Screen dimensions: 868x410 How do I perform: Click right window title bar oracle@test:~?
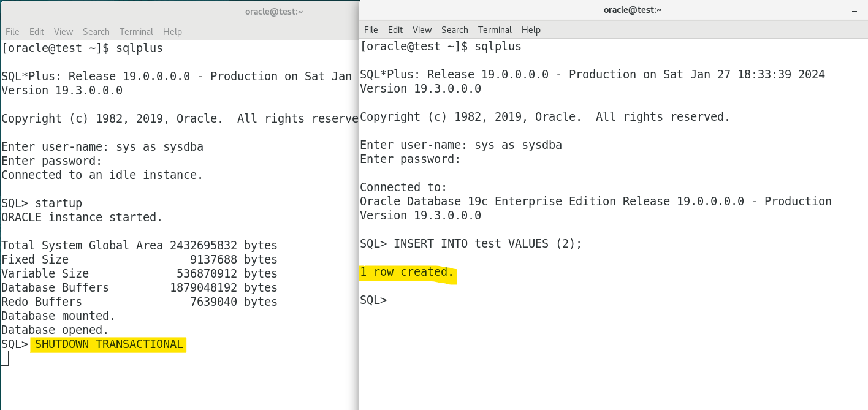633,9
